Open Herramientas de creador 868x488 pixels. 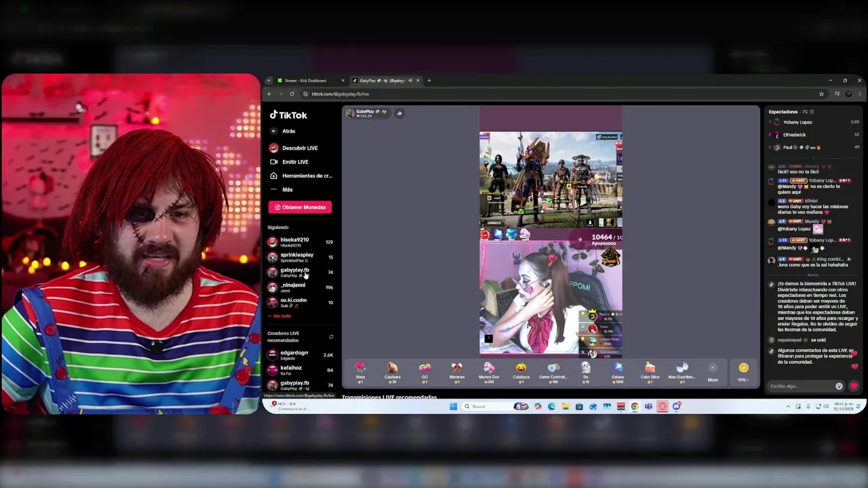[x=301, y=176]
